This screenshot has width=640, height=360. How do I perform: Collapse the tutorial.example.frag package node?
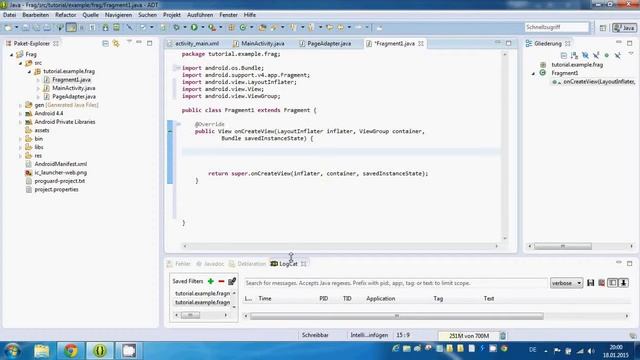point(29,71)
